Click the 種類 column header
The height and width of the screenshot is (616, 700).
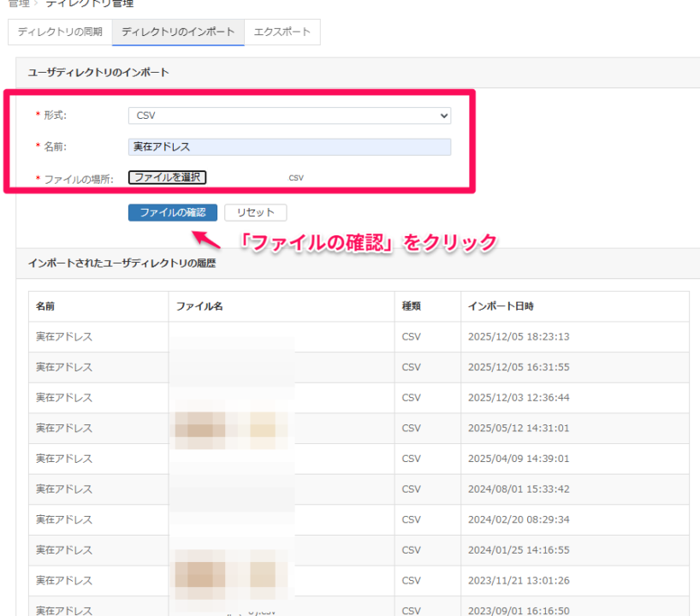click(x=412, y=306)
